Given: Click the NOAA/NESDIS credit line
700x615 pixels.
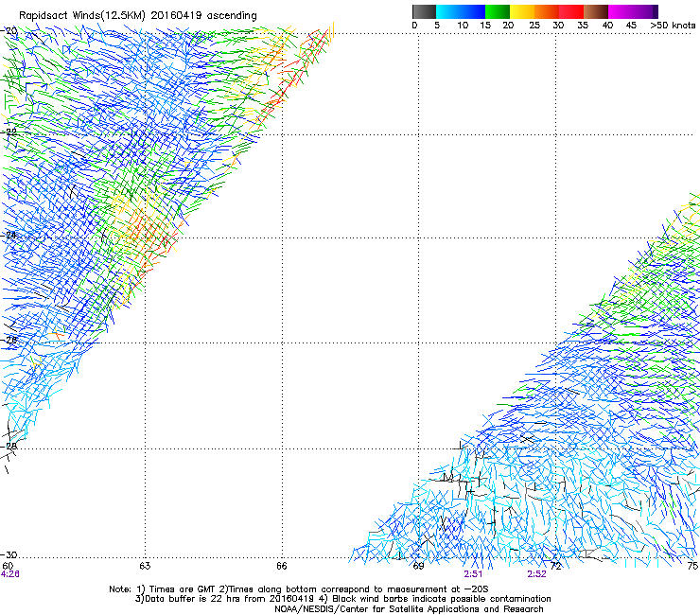Looking at the screenshot, I should (x=409, y=609).
